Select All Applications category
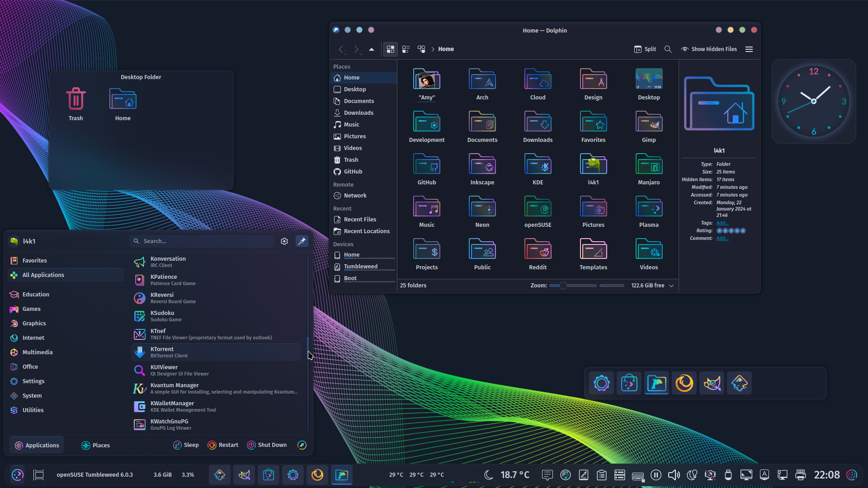 66,275
